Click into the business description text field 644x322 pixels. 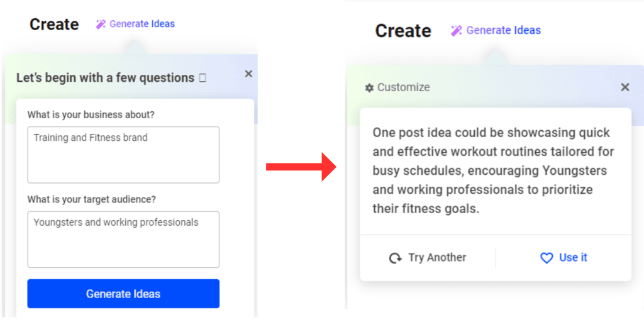click(x=123, y=155)
